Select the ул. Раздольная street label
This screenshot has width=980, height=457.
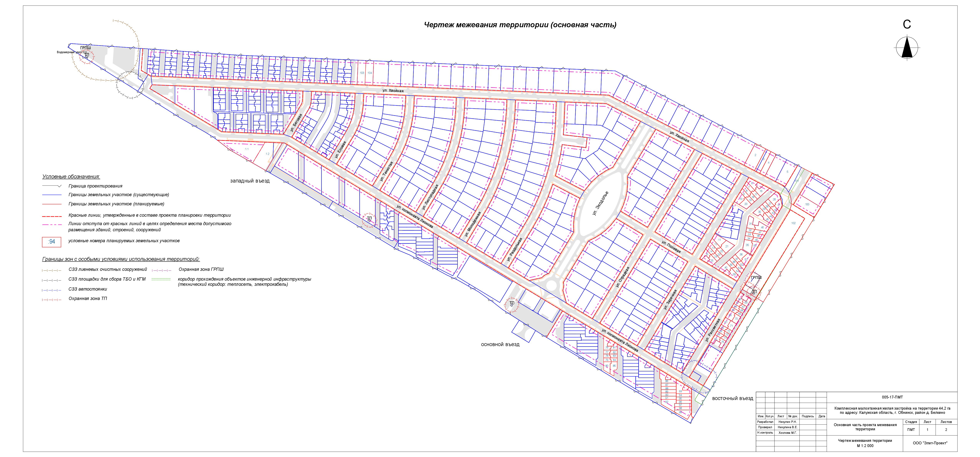pyautogui.click(x=514, y=250)
